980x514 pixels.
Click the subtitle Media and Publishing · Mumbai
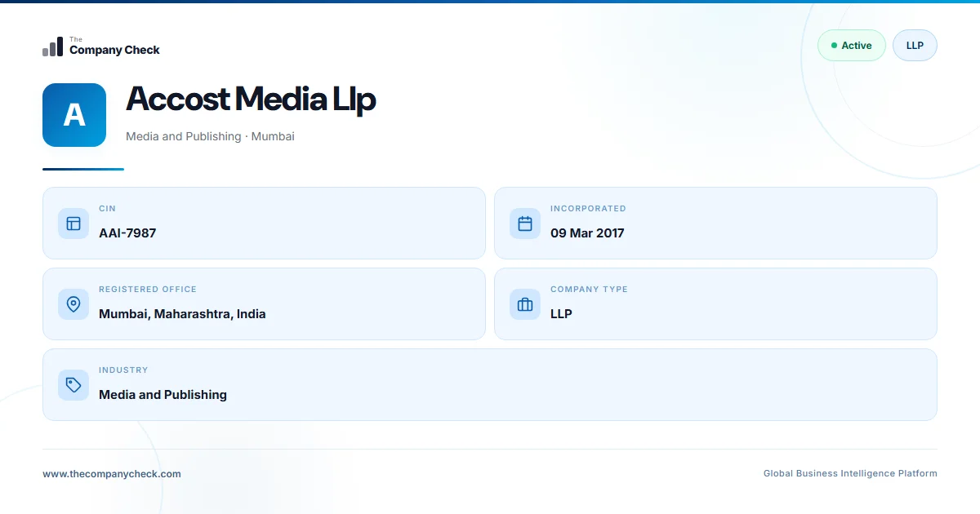210,137
